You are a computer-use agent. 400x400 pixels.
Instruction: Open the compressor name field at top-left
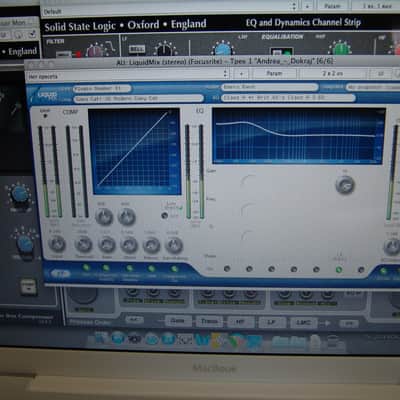point(102,88)
